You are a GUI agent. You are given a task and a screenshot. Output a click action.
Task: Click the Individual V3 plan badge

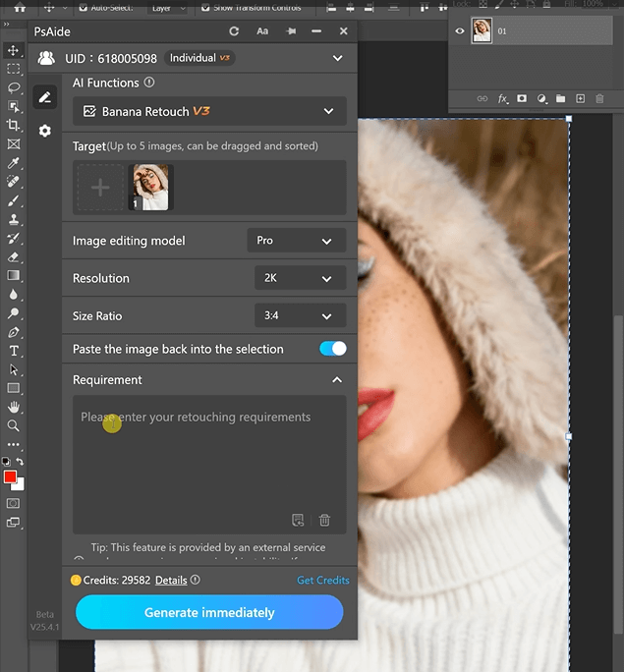(199, 58)
